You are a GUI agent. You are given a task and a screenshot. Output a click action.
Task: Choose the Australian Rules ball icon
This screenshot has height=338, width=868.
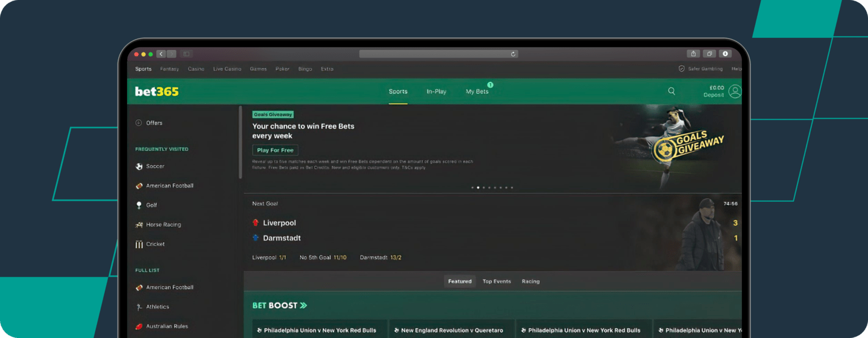coord(139,327)
